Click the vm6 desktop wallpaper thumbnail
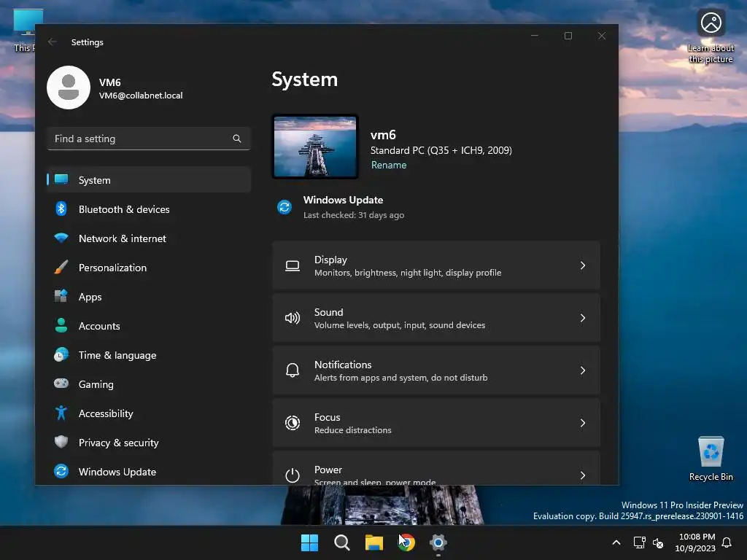 pos(315,147)
